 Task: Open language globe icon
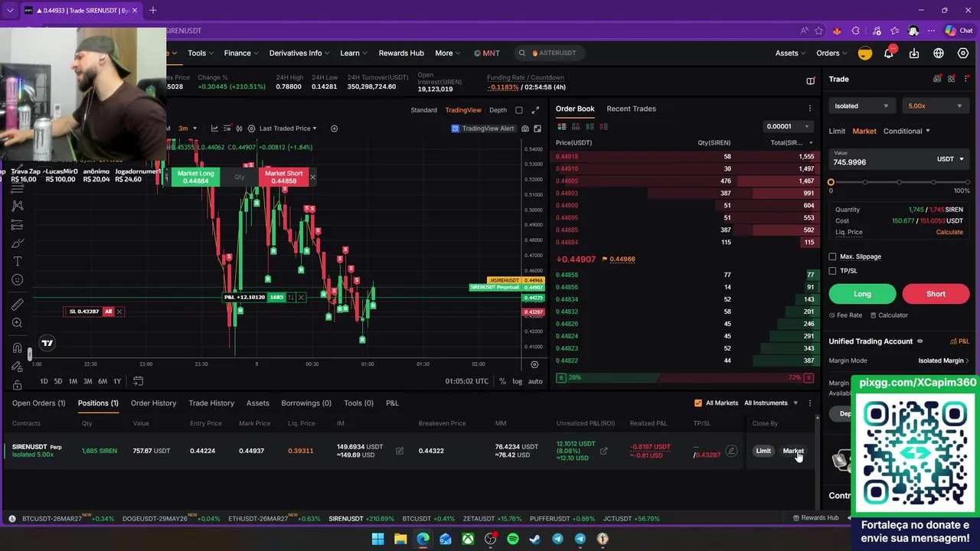(x=939, y=54)
